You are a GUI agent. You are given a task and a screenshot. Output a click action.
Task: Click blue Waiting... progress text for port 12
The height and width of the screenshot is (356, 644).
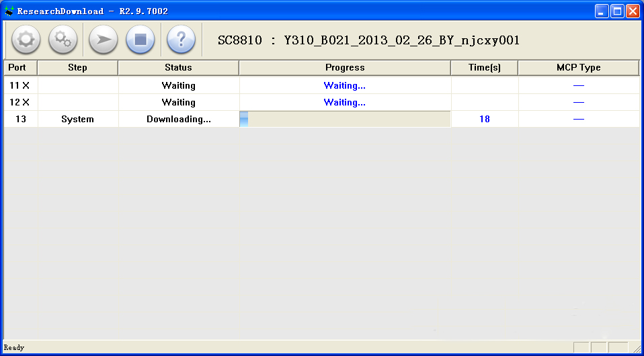345,102
